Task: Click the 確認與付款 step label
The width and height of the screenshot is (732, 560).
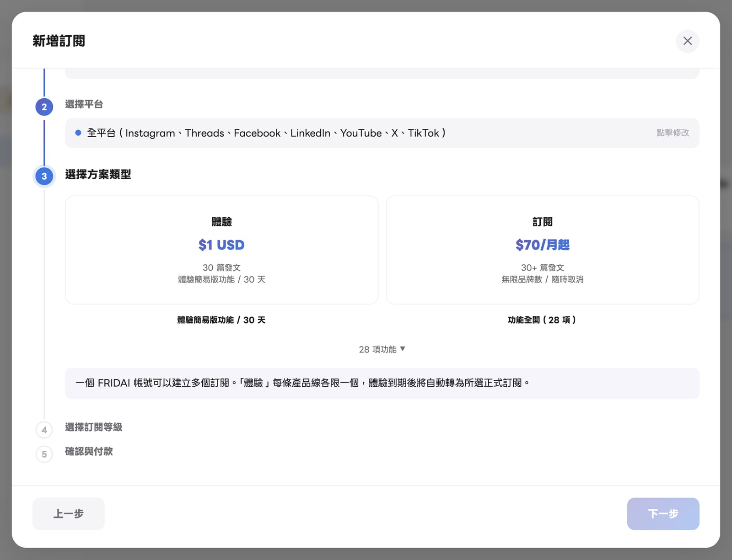Action: point(89,451)
